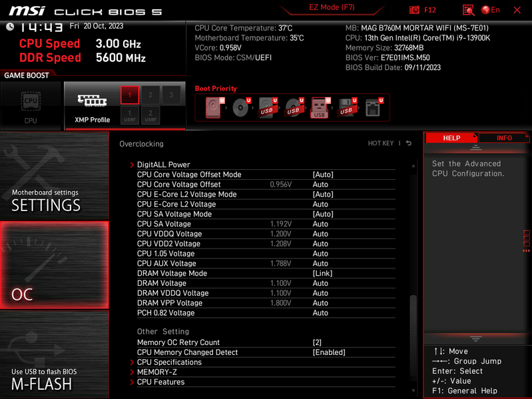Select the USB CD drive boot icon

(x=294, y=107)
